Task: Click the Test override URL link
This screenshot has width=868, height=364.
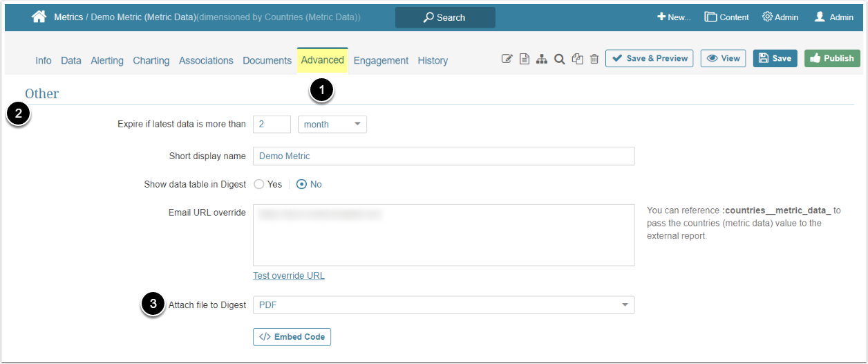Action: pyautogui.click(x=289, y=275)
